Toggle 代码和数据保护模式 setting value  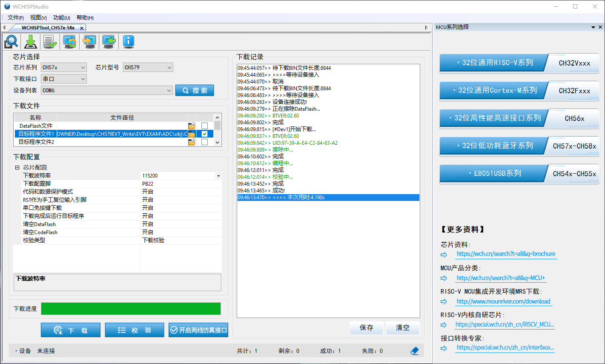pyautogui.click(x=181, y=192)
